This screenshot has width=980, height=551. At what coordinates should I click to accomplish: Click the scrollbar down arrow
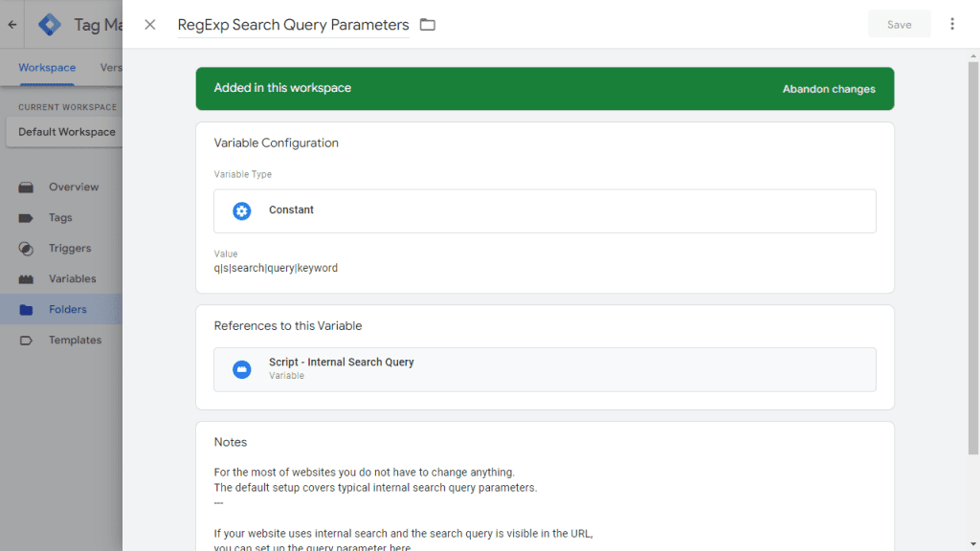point(973,544)
